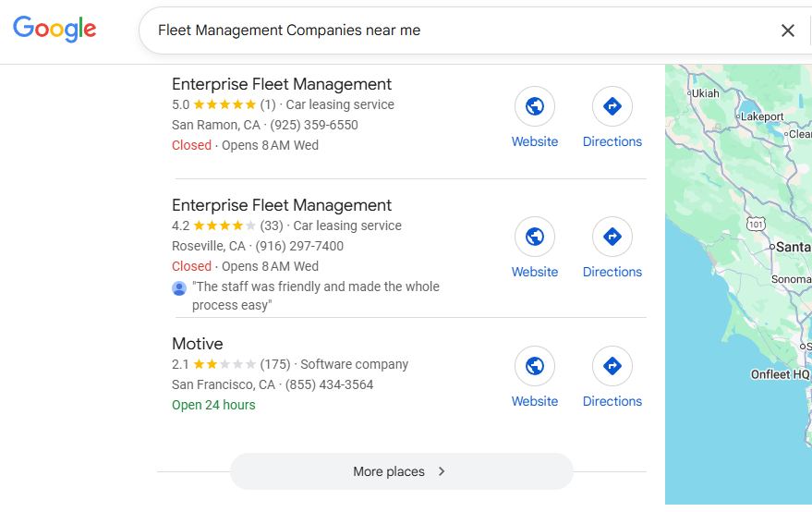Click Directions label for Roseville Enterprise
The width and height of the screenshot is (812, 512).
(612, 272)
